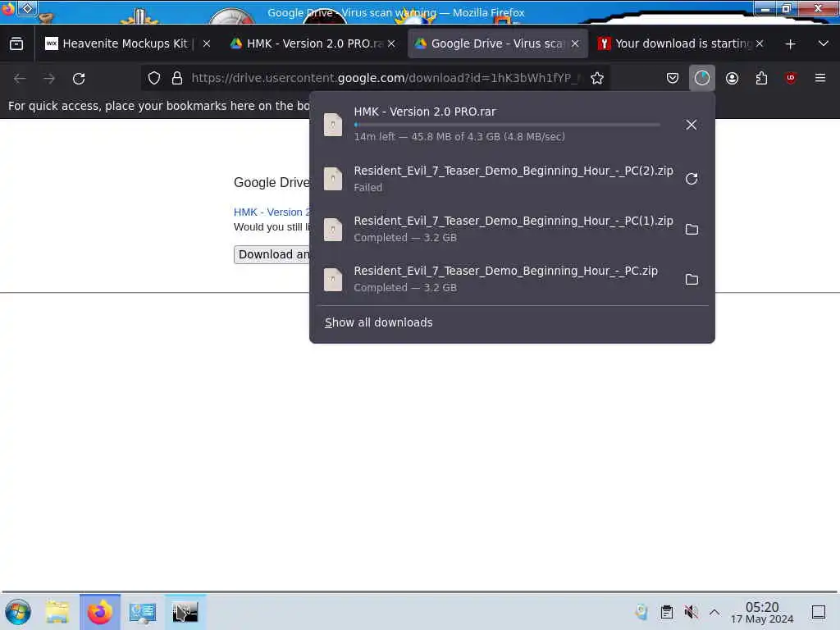Open the Firefox hamburger menu
Image resolution: width=840 pixels, height=630 pixels.
point(820,78)
